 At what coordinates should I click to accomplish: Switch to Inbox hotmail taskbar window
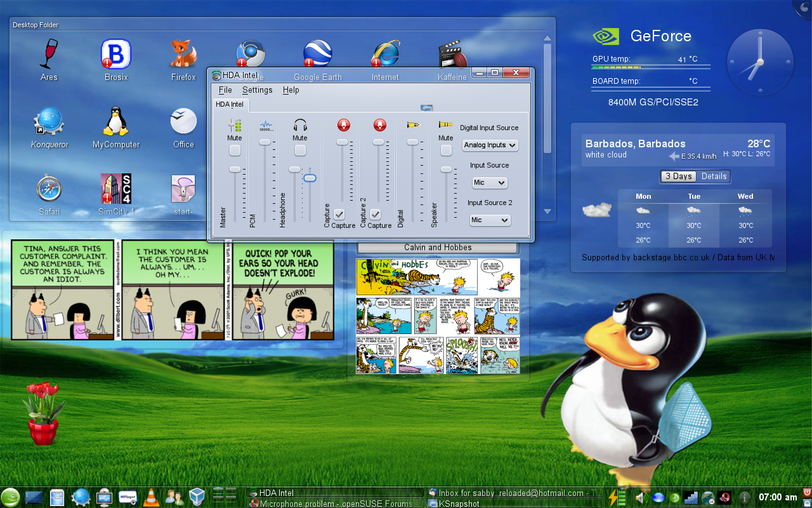pos(514,493)
